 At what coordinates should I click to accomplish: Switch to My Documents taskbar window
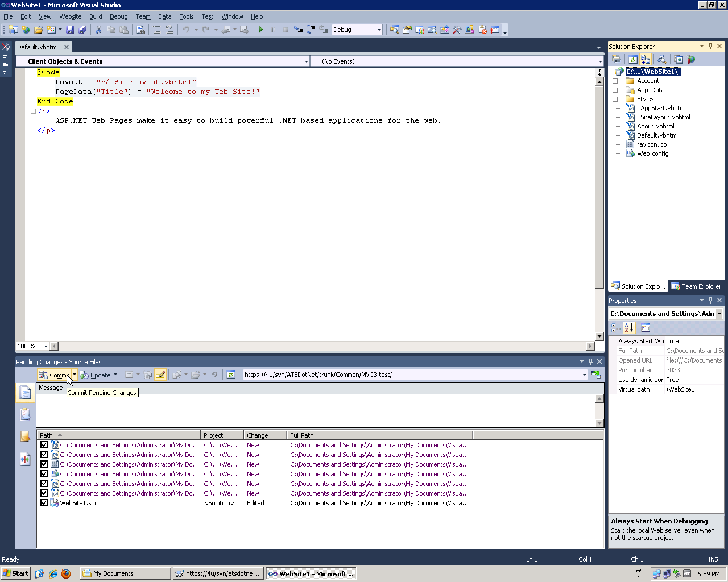(x=125, y=573)
